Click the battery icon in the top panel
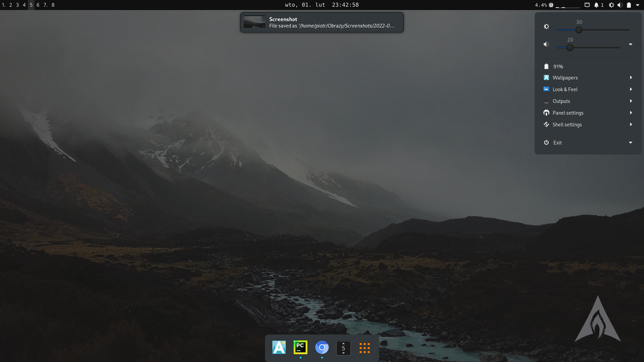The image size is (644, 362). click(x=629, y=5)
